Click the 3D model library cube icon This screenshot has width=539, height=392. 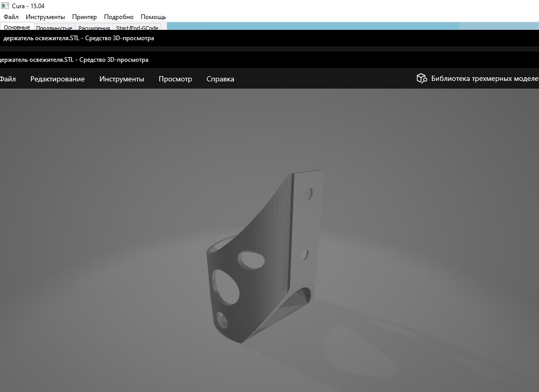422,79
